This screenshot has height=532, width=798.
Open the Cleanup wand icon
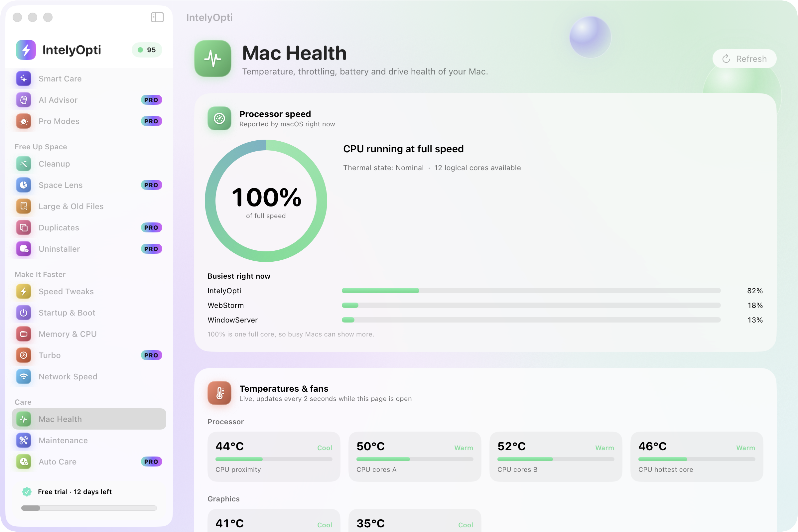[24, 164]
